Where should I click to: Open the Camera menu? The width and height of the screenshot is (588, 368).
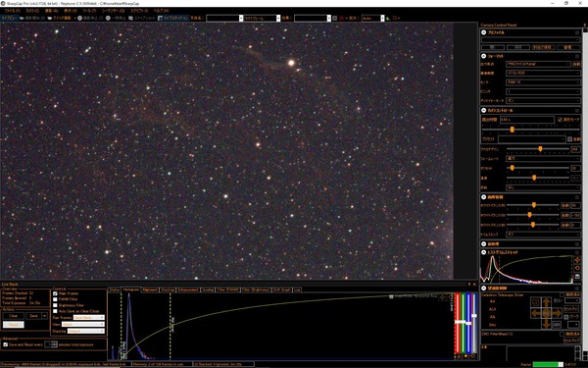[32, 11]
